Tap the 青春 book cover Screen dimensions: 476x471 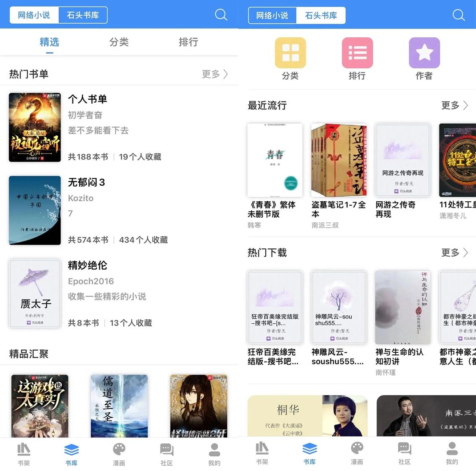click(x=275, y=160)
